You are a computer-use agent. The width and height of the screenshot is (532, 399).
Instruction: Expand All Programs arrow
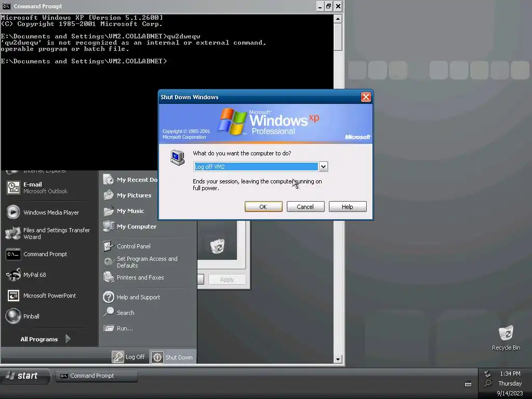pos(68,339)
